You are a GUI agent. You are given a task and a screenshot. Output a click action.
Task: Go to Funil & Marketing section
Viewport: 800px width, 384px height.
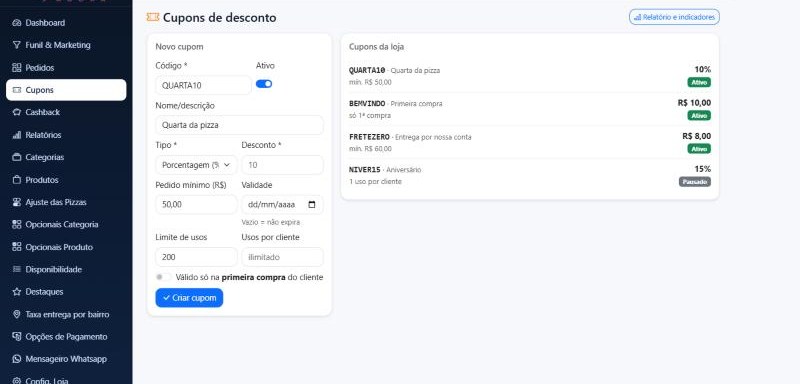point(66,45)
